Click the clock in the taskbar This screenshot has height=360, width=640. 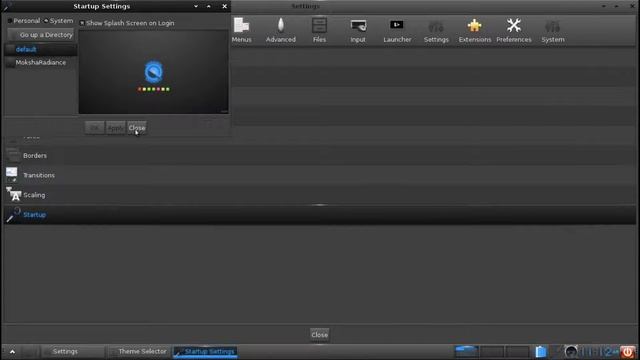pyautogui.click(x=599, y=351)
